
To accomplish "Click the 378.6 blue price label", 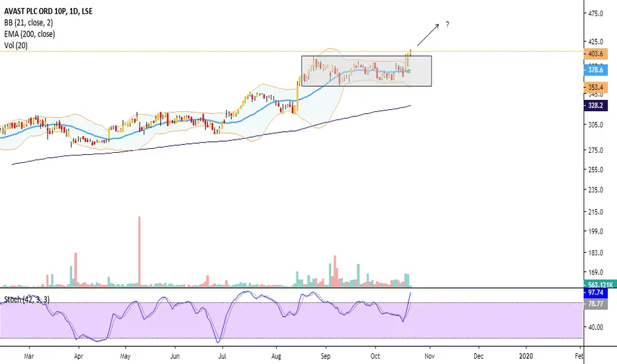I will (595, 70).
